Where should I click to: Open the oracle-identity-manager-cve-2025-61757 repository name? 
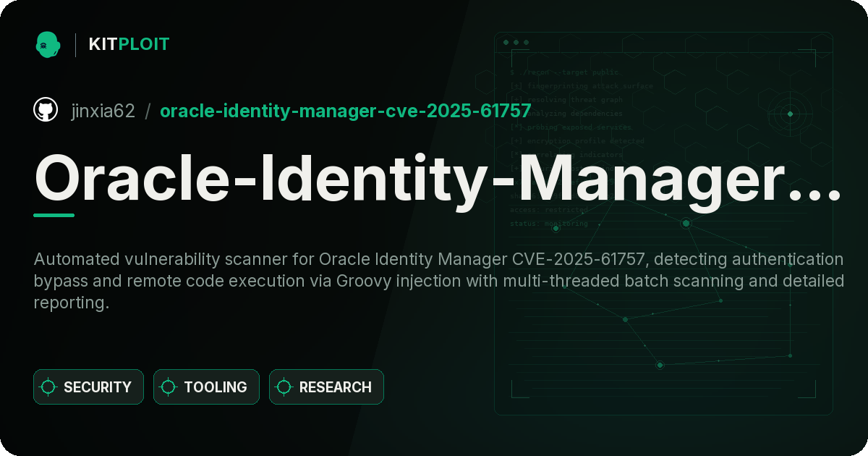point(346,111)
